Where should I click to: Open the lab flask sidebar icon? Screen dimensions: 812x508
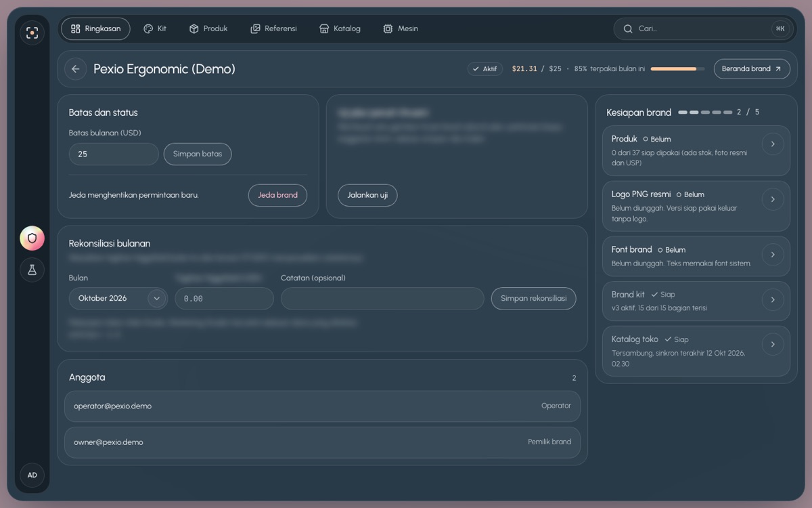pos(32,270)
